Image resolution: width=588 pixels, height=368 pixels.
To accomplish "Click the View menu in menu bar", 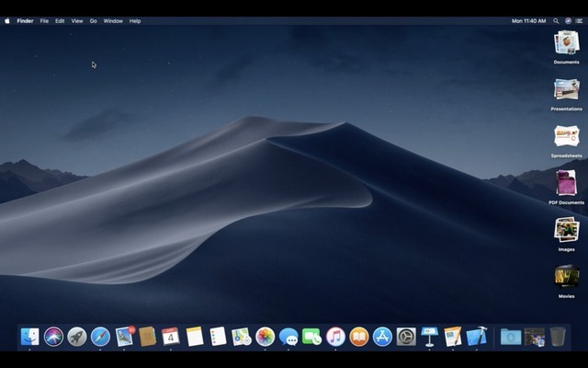I will pyautogui.click(x=77, y=20).
